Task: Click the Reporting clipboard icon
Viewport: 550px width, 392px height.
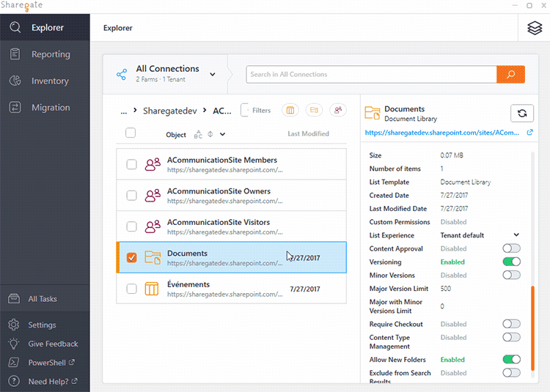Action: tap(15, 54)
